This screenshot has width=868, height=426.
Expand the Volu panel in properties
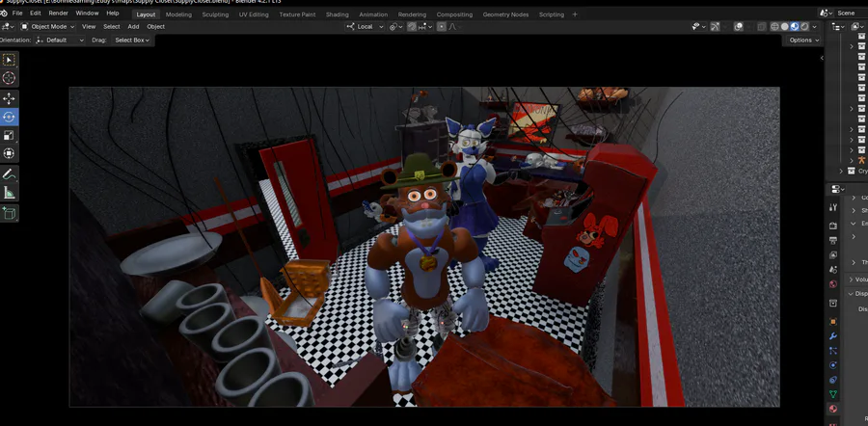(x=851, y=280)
